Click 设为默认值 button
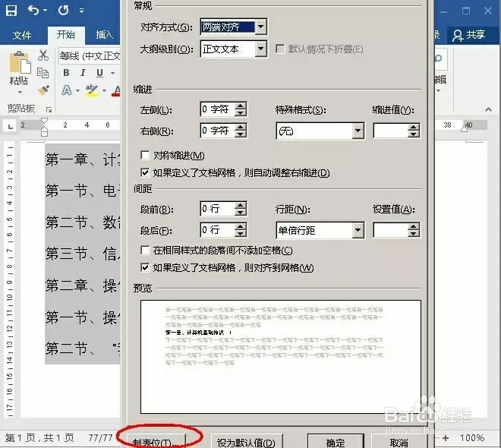The height and width of the screenshot is (448, 501). pos(247,442)
